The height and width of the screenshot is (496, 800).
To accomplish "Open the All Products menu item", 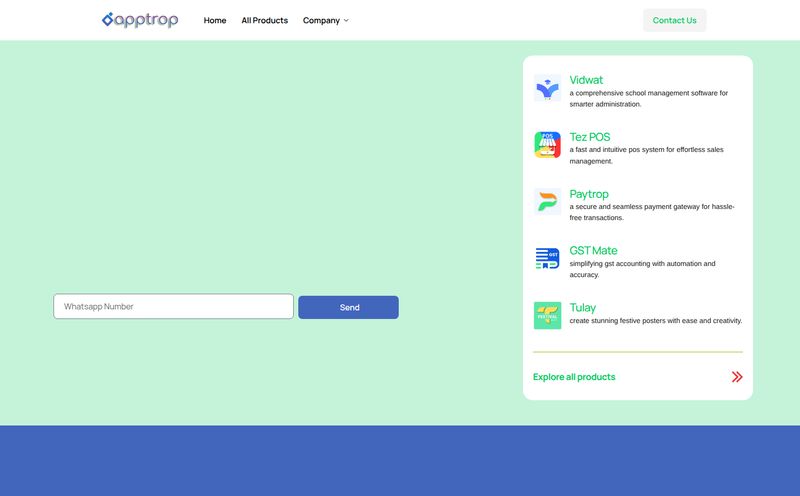I will [x=264, y=20].
